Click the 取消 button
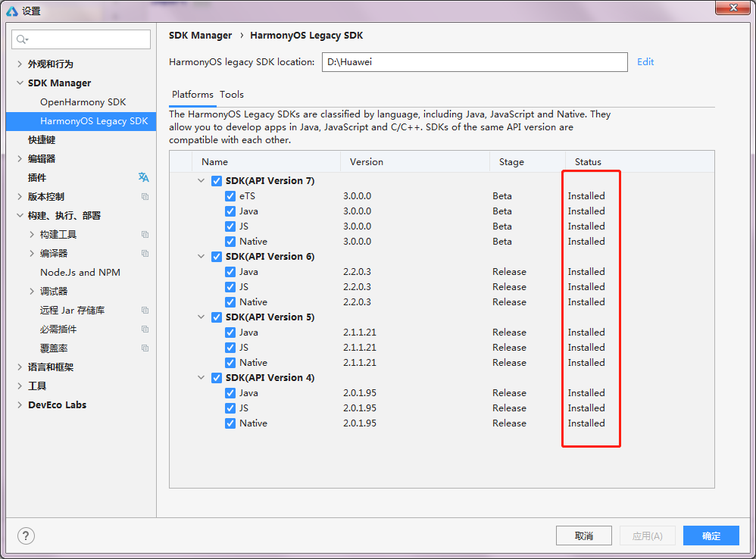756x559 pixels. tap(584, 536)
